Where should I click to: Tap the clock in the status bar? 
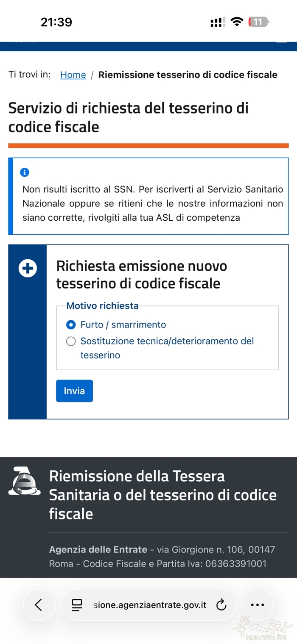[x=56, y=22]
